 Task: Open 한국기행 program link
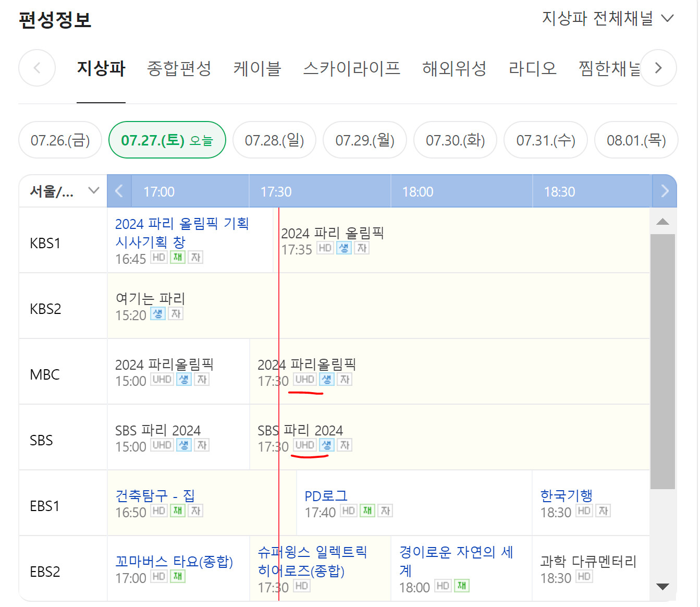coord(567,495)
